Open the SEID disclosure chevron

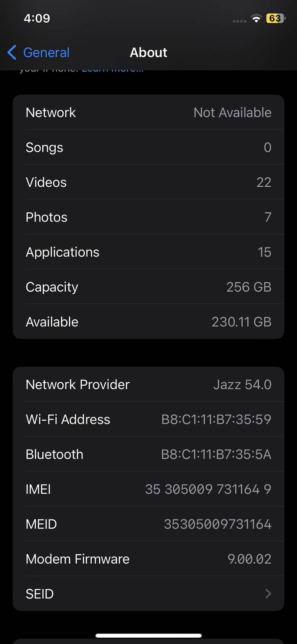268,594
